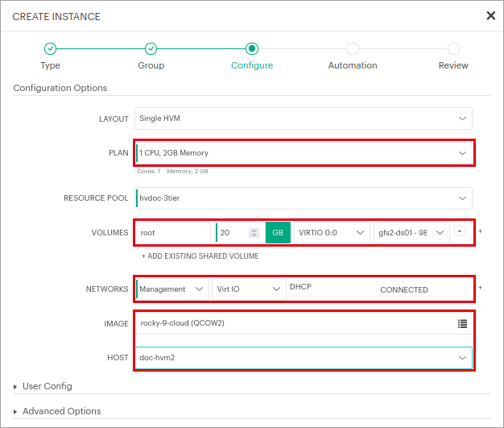Edit the root volume name field
504x428 pixels.
click(x=173, y=232)
